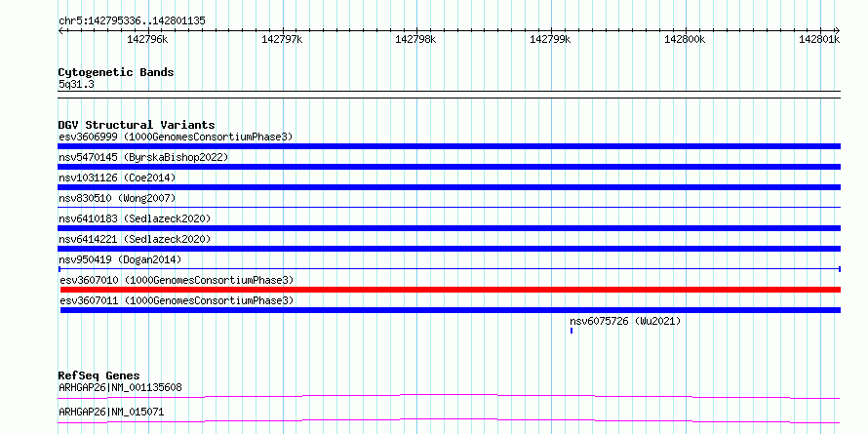The width and height of the screenshot is (868, 434).
Task: Click the magenta intron line of NM_001135608
Action: point(449,396)
